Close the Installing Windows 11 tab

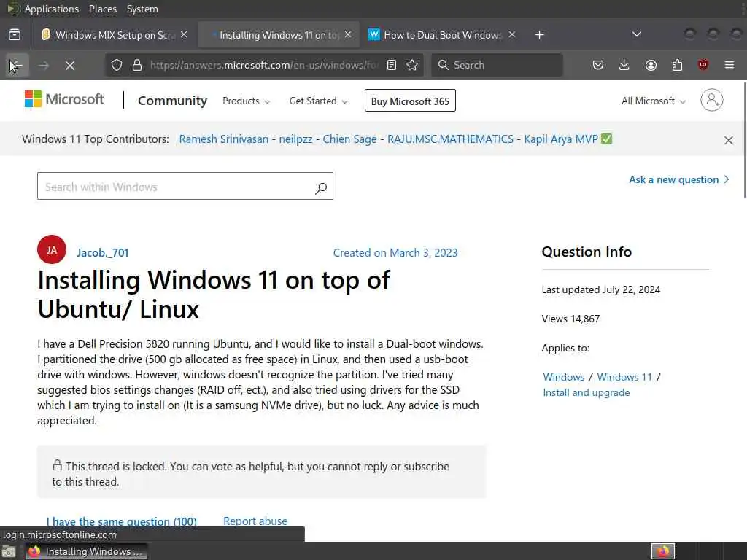[348, 35]
